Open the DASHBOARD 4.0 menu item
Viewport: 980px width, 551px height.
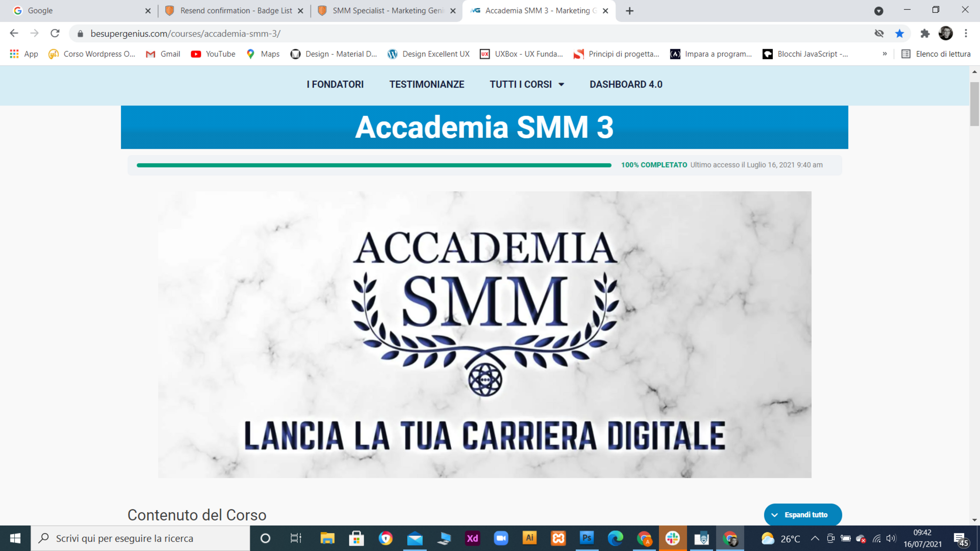(626, 85)
